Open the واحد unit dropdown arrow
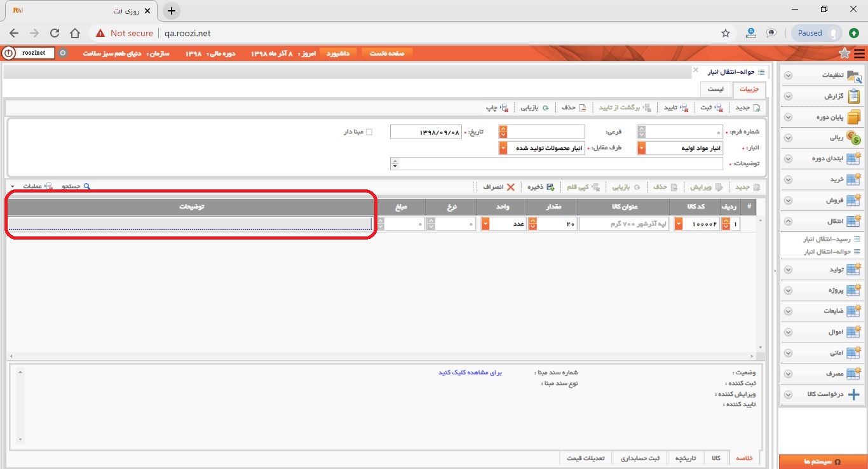The image size is (868, 469). 485,224
